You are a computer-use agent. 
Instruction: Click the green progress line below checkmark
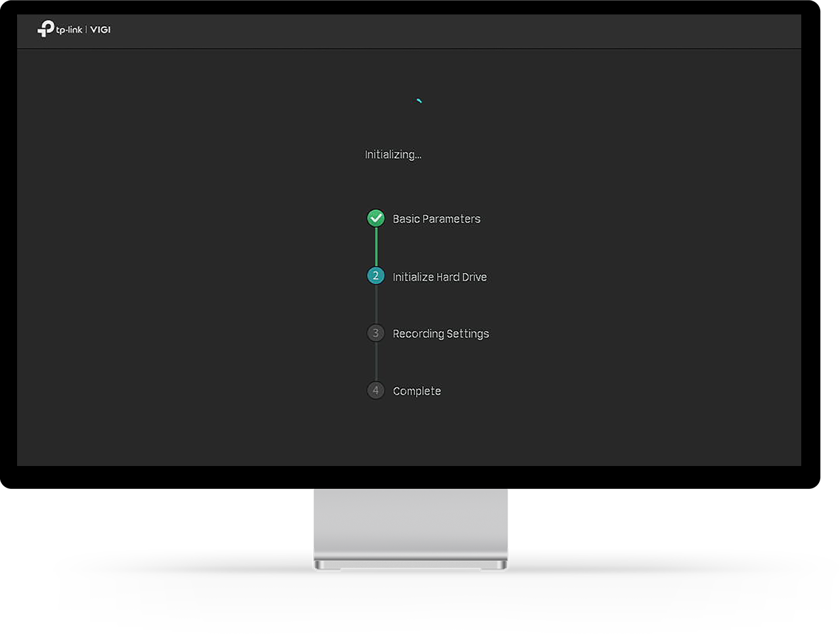[x=376, y=247]
